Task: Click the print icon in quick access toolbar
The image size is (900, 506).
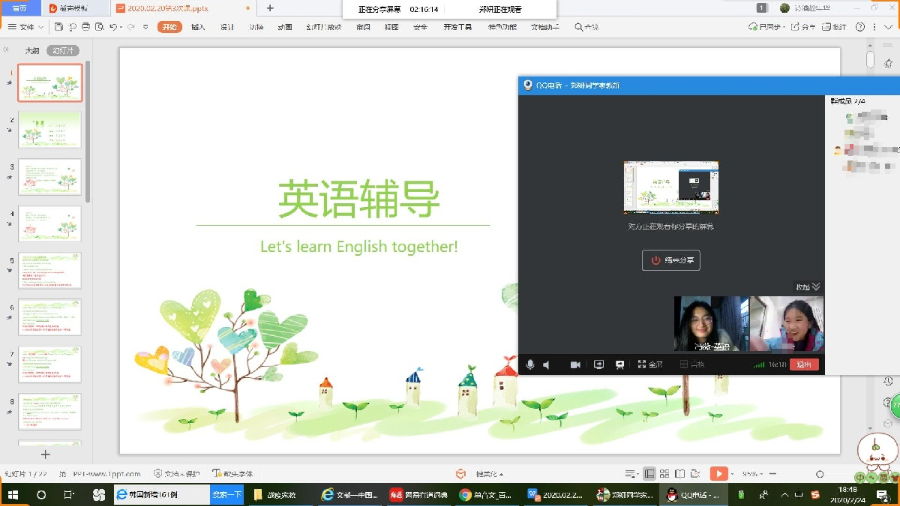Action: (86, 27)
